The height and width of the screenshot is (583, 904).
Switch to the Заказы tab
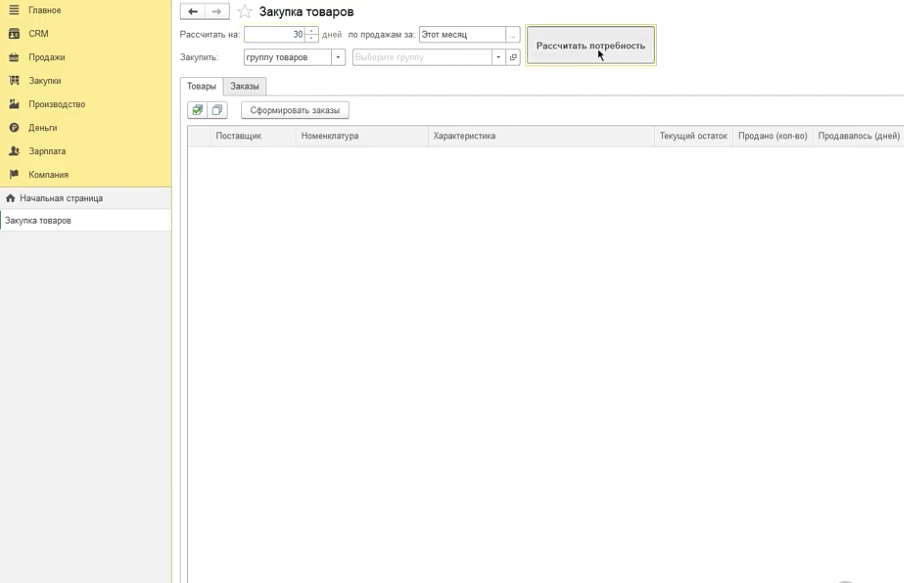[x=244, y=86]
